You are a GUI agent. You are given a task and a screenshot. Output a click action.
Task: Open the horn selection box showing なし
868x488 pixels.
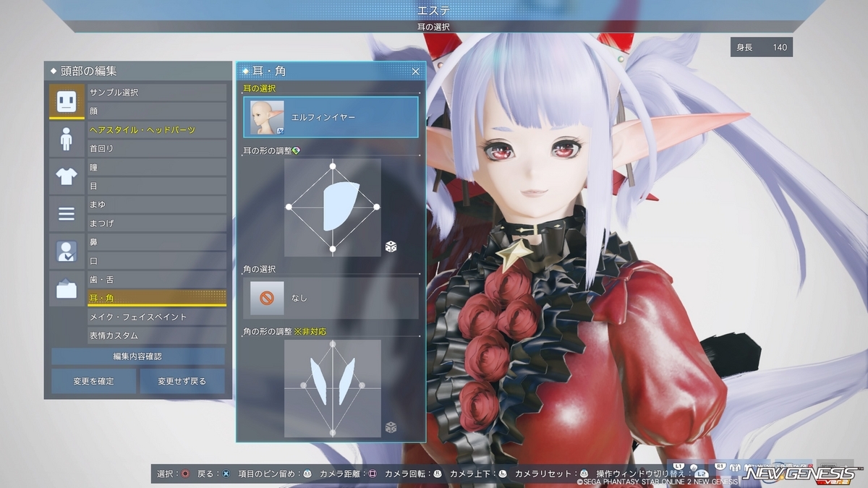[x=331, y=298]
